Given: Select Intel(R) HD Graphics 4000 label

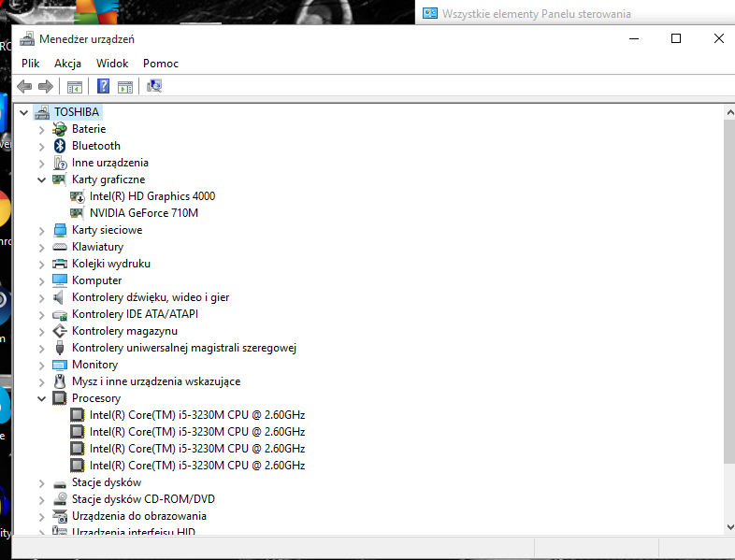Looking at the screenshot, I should click(152, 196).
